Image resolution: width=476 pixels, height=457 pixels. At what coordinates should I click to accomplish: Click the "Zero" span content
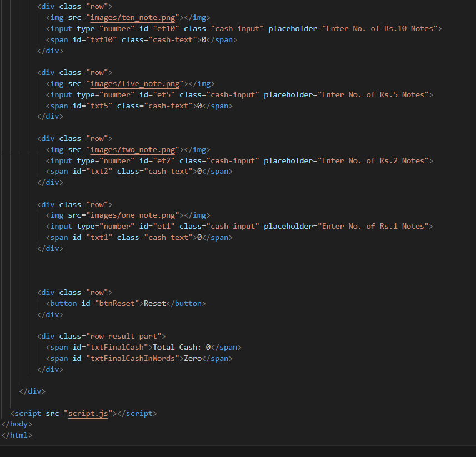pyautogui.click(x=193, y=358)
